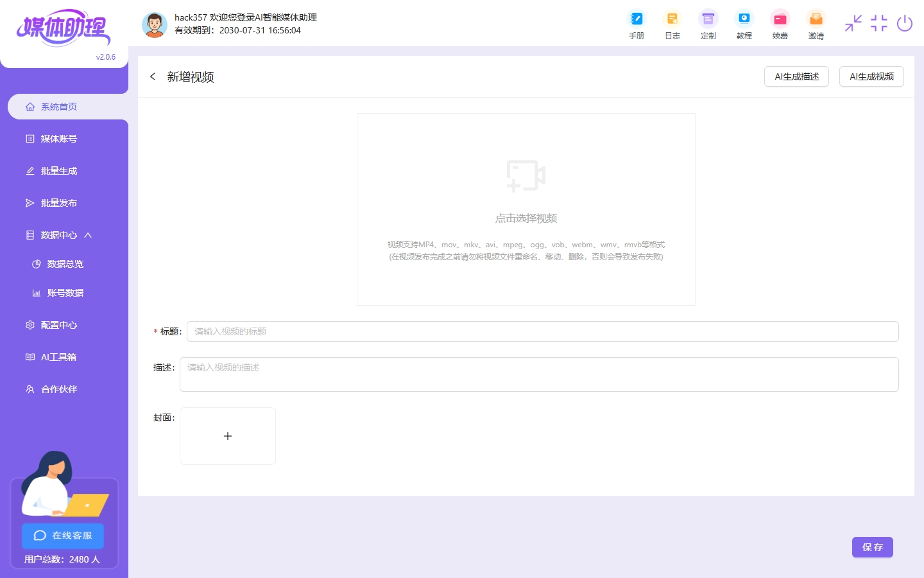
Task: Open the 教程 tutorial icon
Action: click(x=744, y=24)
